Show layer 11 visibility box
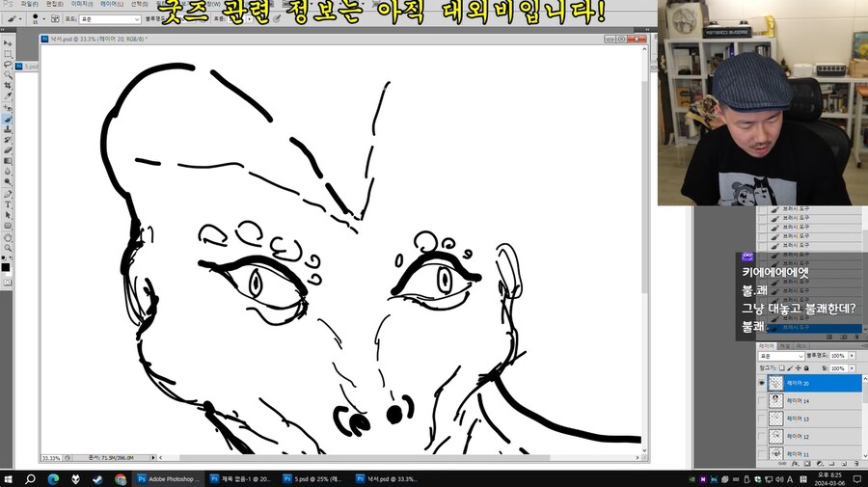Image resolution: width=868 pixels, height=487 pixels. 762,453
